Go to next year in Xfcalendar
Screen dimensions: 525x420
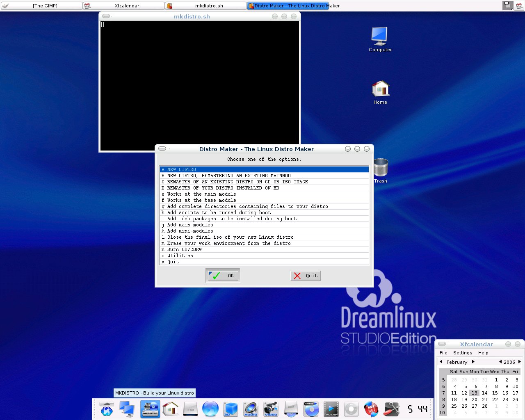pos(519,362)
